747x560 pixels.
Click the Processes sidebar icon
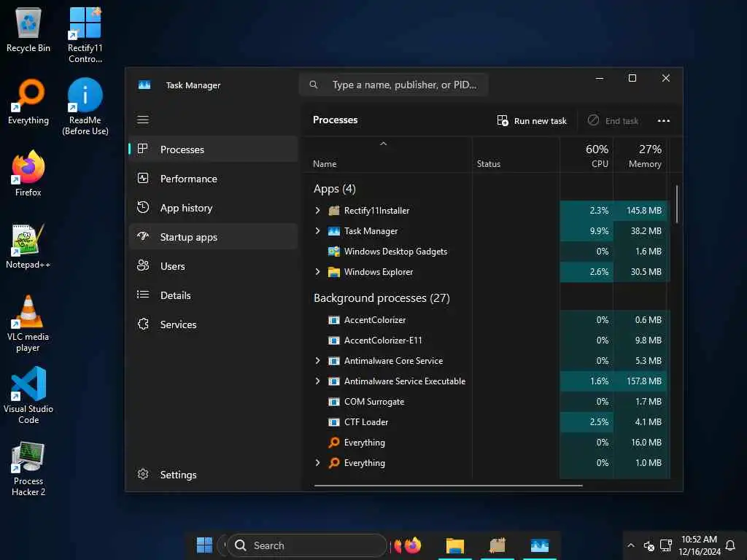(x=142, y=149)
